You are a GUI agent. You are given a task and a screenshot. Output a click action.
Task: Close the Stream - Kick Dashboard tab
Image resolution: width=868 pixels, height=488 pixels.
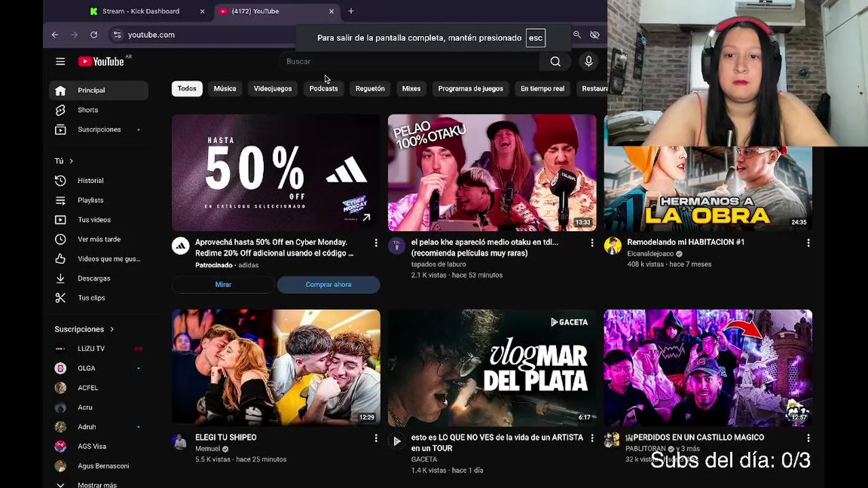click(x=202, y=12)
